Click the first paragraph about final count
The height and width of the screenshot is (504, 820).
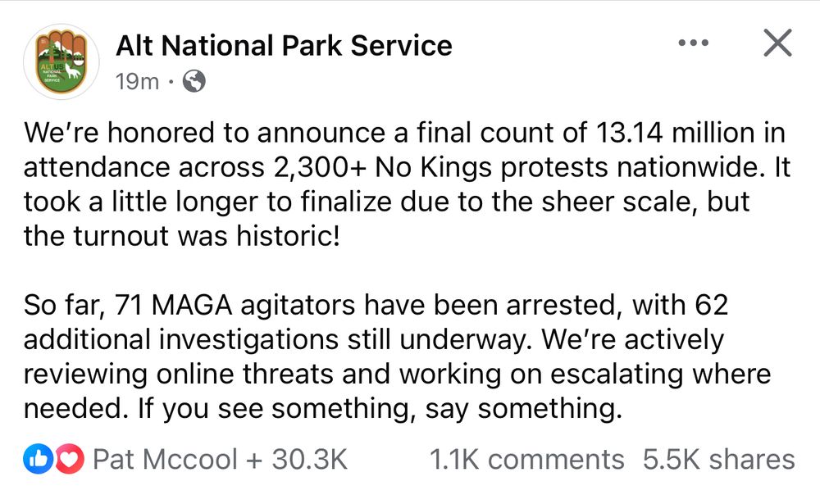pyautogui.click(x=402, y=184)
